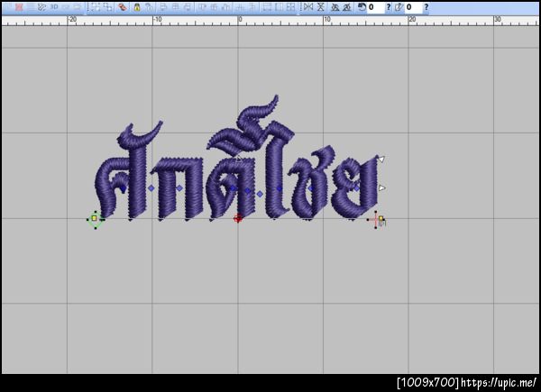Click the red X delete icon
541x392 pixels.
pos(19,7)
